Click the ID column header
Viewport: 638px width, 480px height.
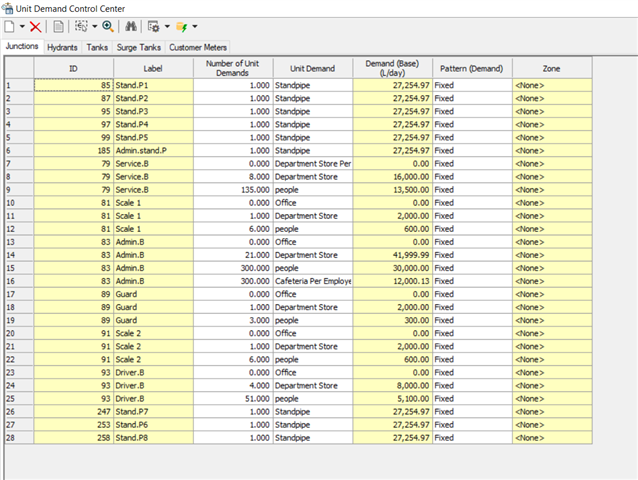(73, 68)
